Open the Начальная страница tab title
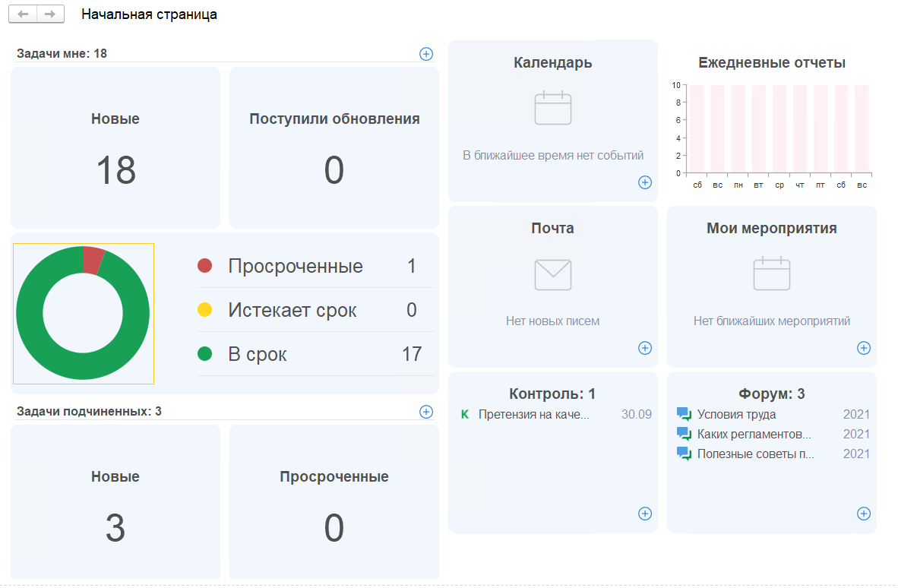Viewport: 898px width, 588px height. (149, 14)
